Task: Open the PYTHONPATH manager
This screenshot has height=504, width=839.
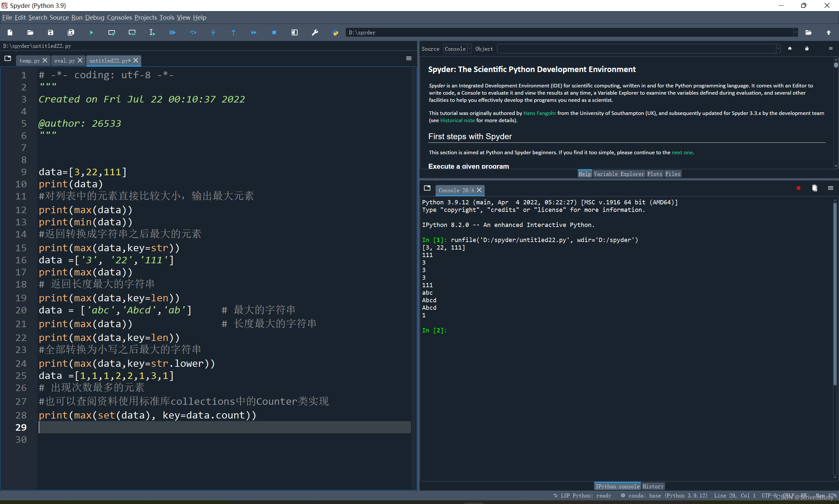Action: click(335, 32)
